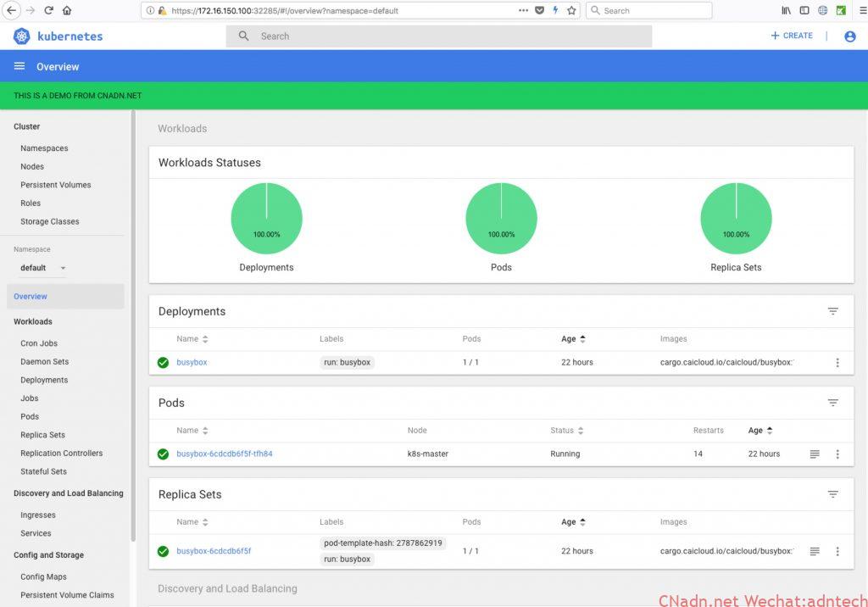Open Daemon Sets in the sidebar
Viewport: 868px width, 607px height.
44,362
